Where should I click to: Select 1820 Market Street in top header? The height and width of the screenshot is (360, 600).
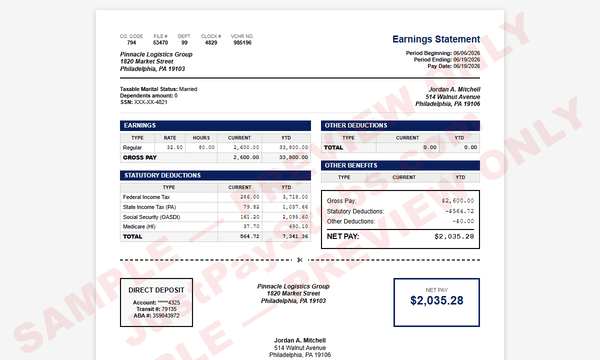click(x=147, y=62)
